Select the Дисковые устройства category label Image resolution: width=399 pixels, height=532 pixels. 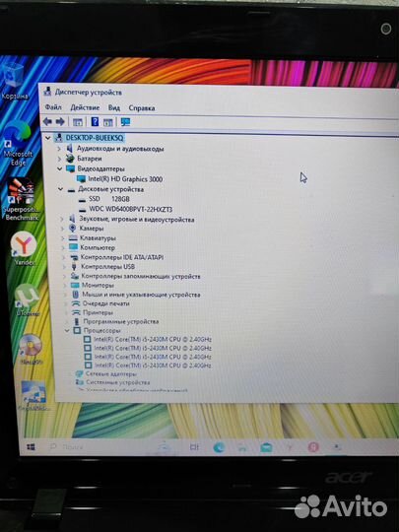click(110, 189)
